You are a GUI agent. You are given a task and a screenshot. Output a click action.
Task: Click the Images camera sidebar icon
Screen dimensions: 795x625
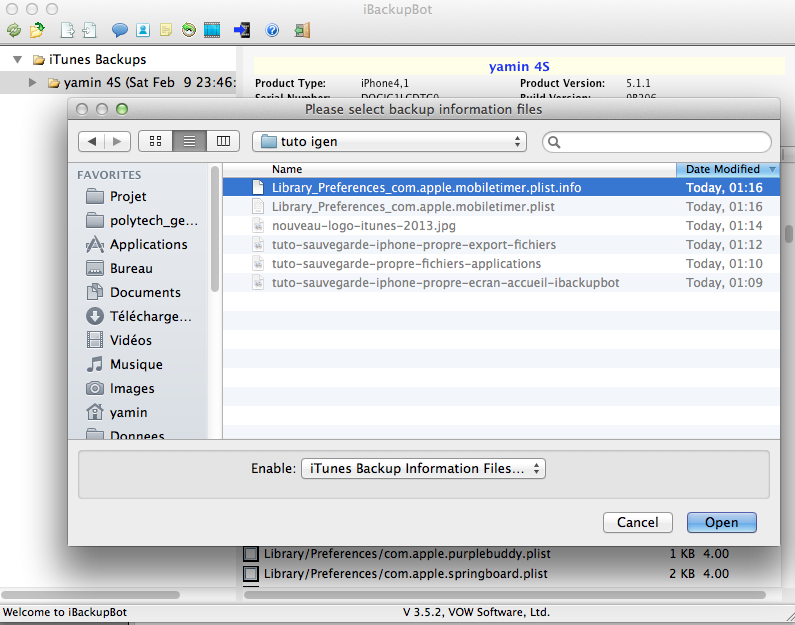[x=95, y=388]
